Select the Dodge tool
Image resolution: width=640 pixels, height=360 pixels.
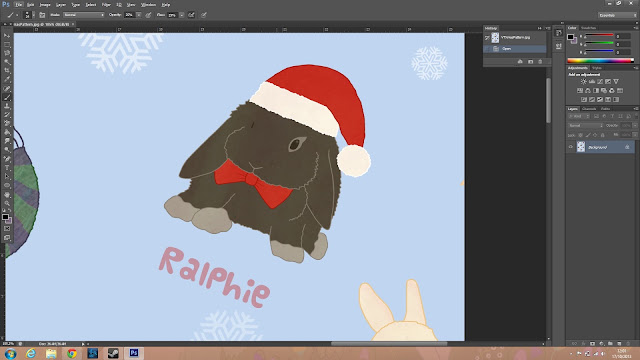(x=7, y=150)
